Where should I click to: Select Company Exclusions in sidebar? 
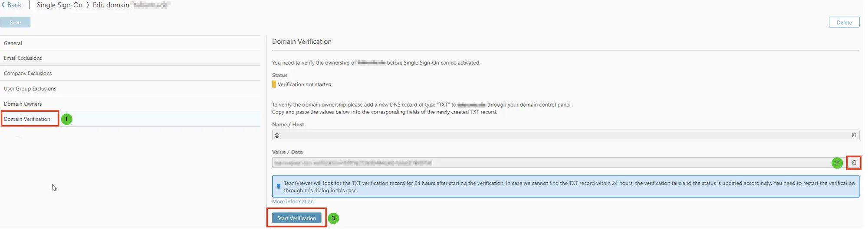pos(130,73)
